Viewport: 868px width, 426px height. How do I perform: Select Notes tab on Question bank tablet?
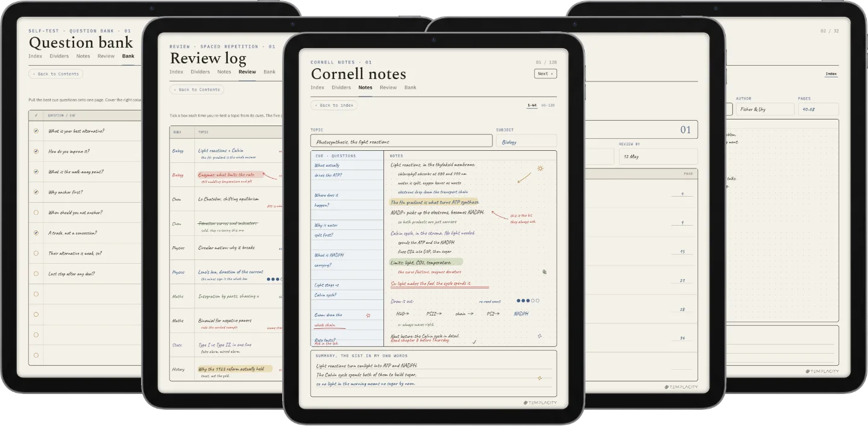pyautogui.click(x=83, y=56)
